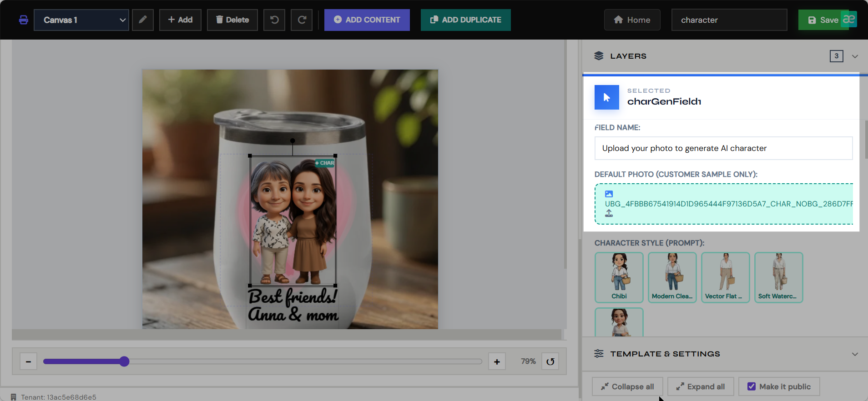This screenshot has width=868, height=401.
Task: Click the default photo image icon
Action: [x=609, y=194]
